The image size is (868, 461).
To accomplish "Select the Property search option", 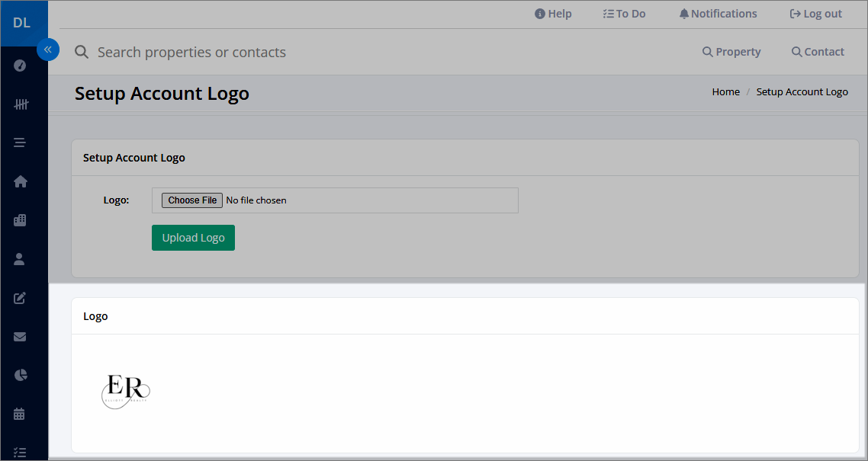I will pos(731,52).
